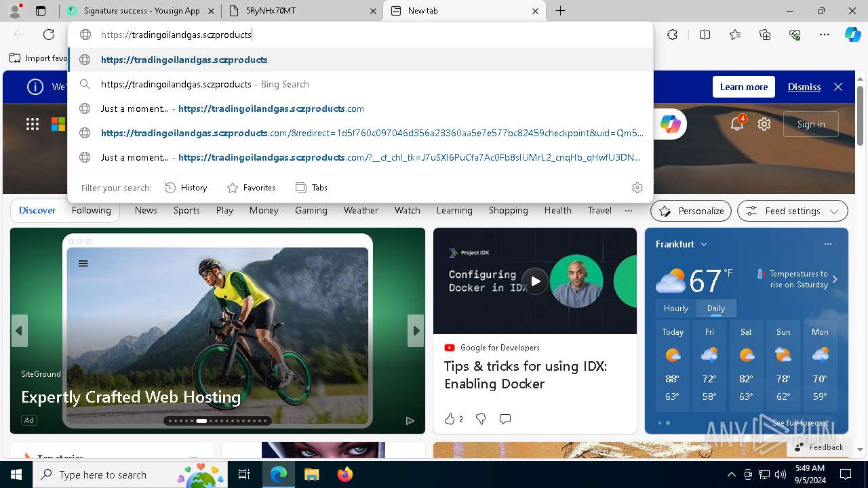Open Microsoft Edge from the taskbar
The width and height of the screenshot is (868, 488).
(x=279, y=474)
